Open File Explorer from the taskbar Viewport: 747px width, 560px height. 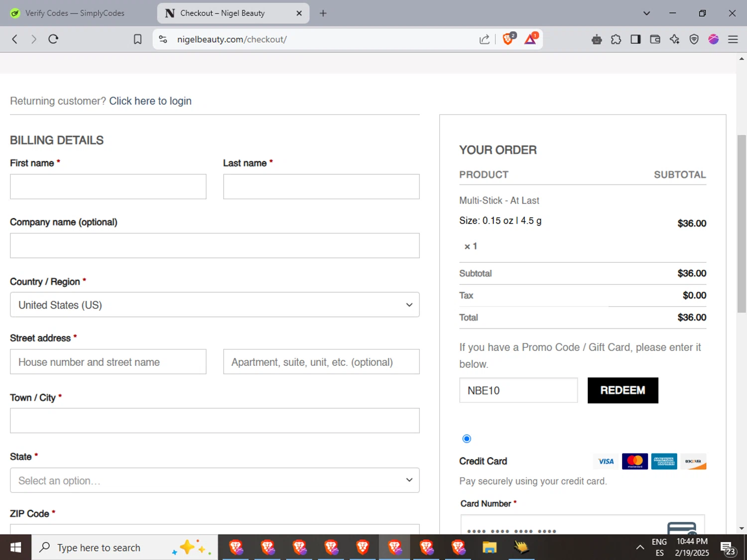click(x=490, y=548)
